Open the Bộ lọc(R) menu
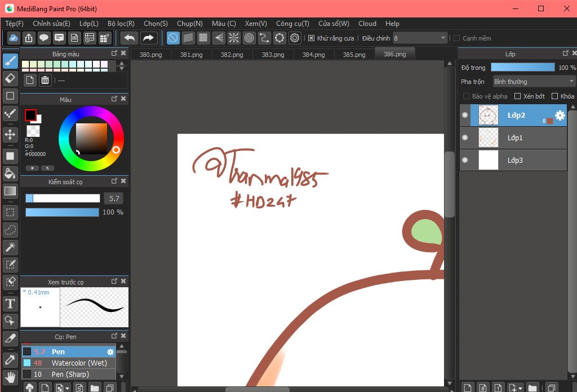 coord(121,24)
